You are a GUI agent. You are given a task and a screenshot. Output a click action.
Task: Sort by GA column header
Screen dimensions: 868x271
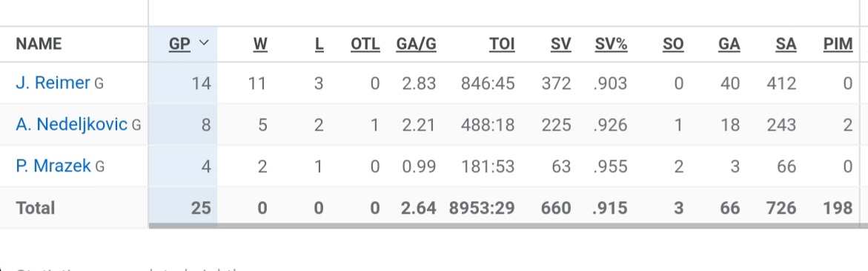729,44
